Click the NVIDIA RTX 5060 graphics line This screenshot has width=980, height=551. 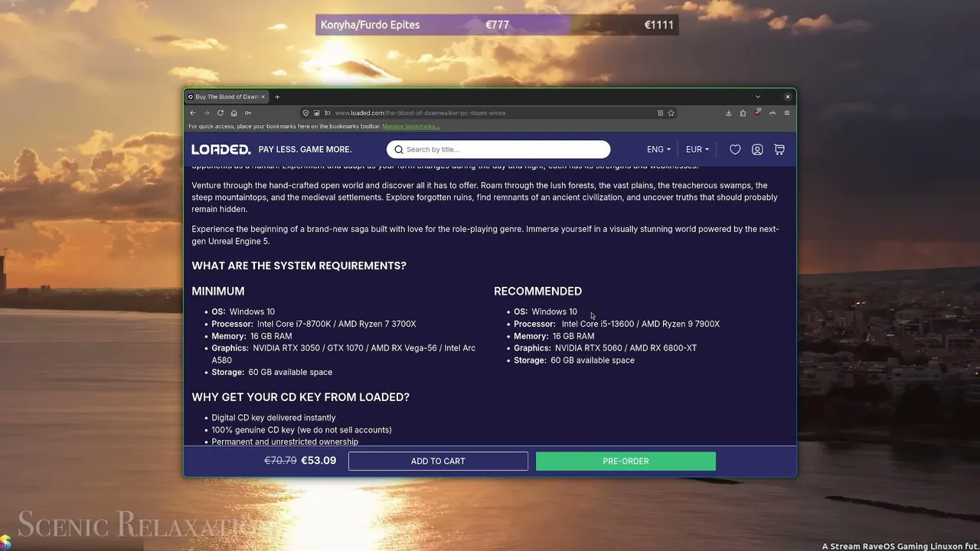(605, 348)
